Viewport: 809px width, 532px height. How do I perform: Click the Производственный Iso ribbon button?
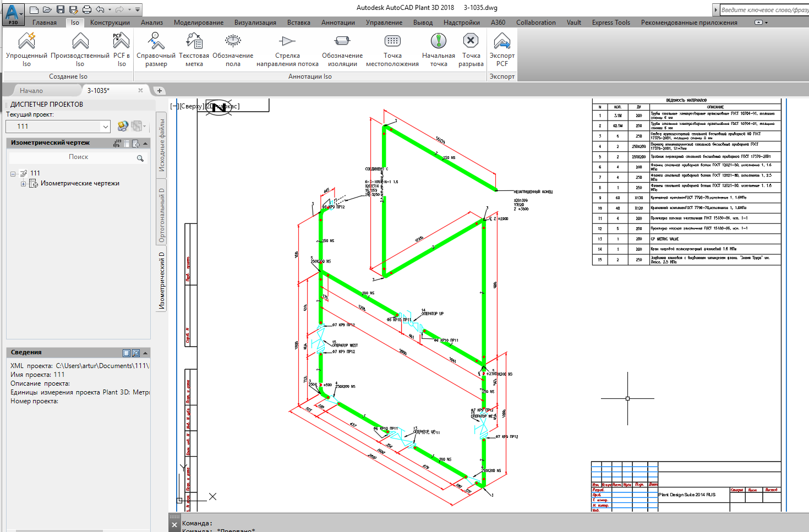click(80, 49)
